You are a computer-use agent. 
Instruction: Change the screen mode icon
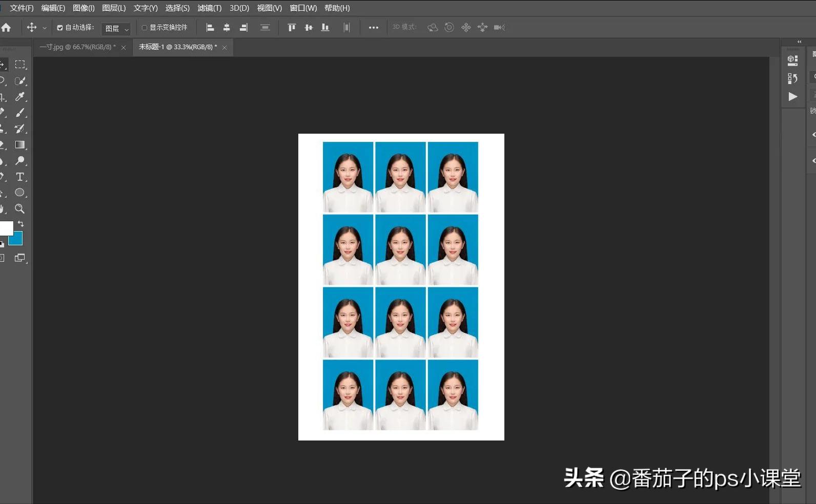(x=20, y=258)
